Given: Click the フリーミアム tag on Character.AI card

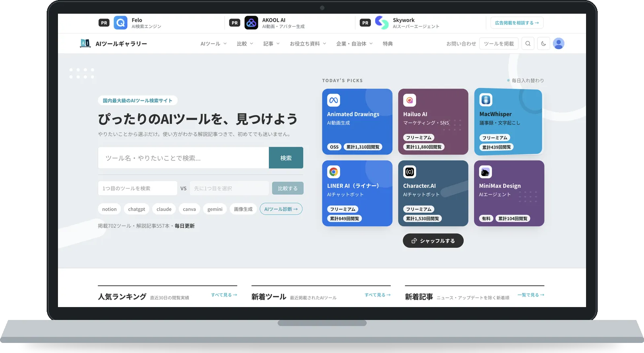Looking at the screenshot, I should 419,209.
